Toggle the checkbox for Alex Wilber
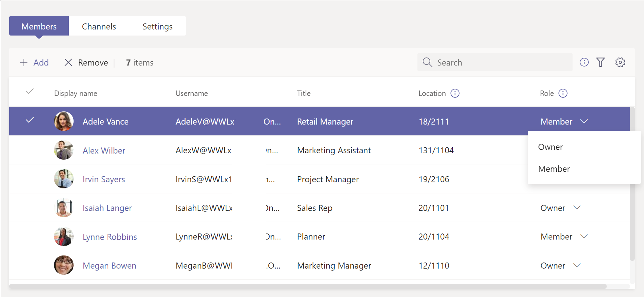Viewport: 644px width, 297px height. 30,150
